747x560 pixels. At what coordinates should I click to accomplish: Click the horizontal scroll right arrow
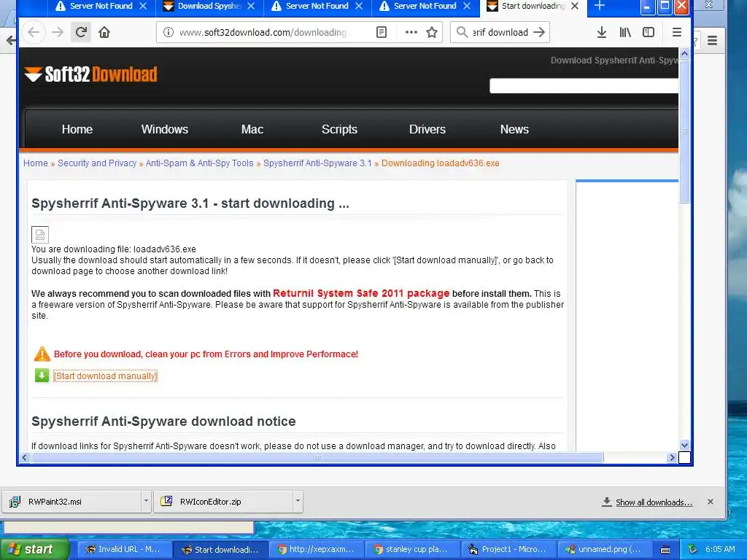[672, 458]
